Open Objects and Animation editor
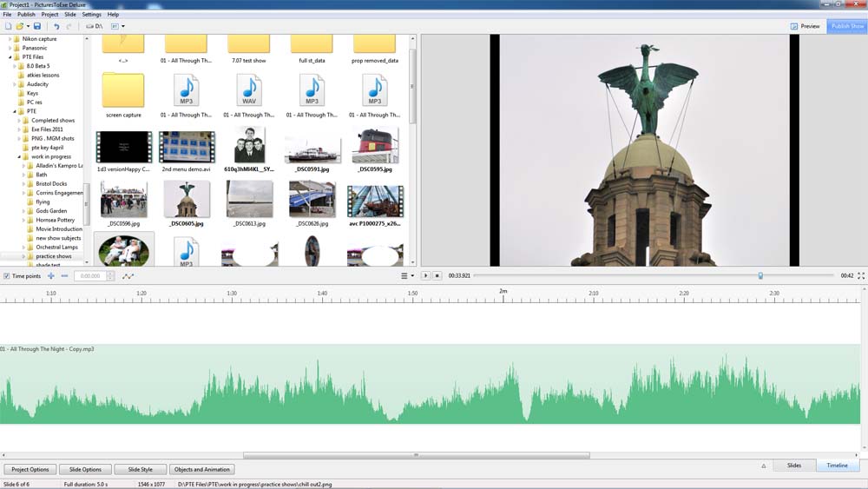Screen dimensions: 868x489 (201, 469)
